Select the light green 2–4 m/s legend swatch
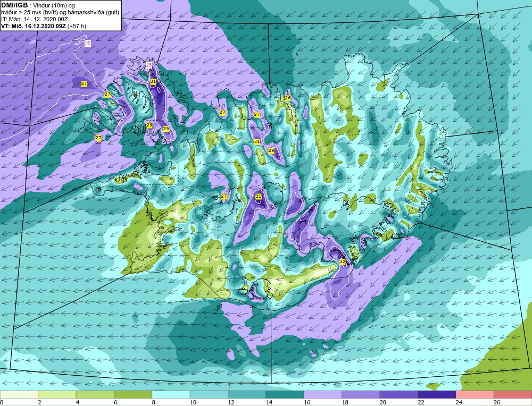The height and width of the screenshot is (406, 532). [57, 395]
